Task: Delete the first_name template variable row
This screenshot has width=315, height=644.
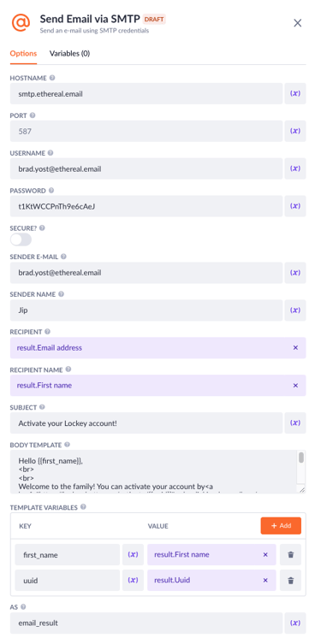Action: [x=291, y=555]
